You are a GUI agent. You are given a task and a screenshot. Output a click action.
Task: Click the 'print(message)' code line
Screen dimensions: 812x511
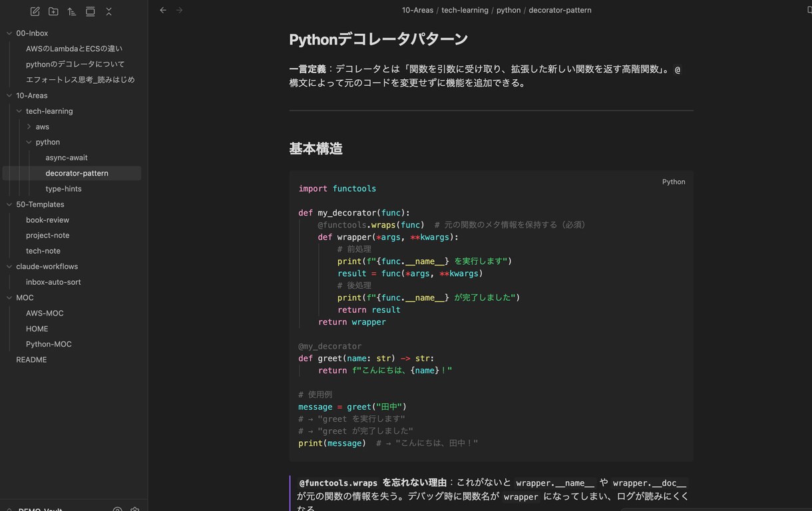click(x=332, y=443)
